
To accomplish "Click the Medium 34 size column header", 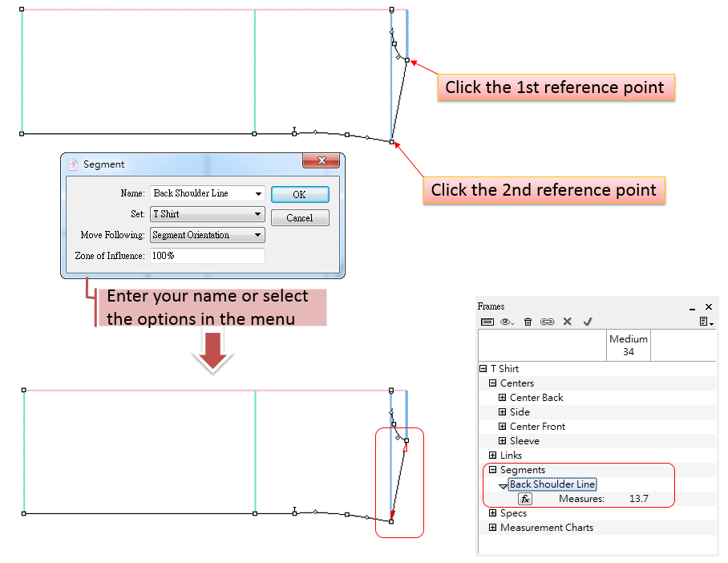I will pyautogui.click(x=628, y=346).
